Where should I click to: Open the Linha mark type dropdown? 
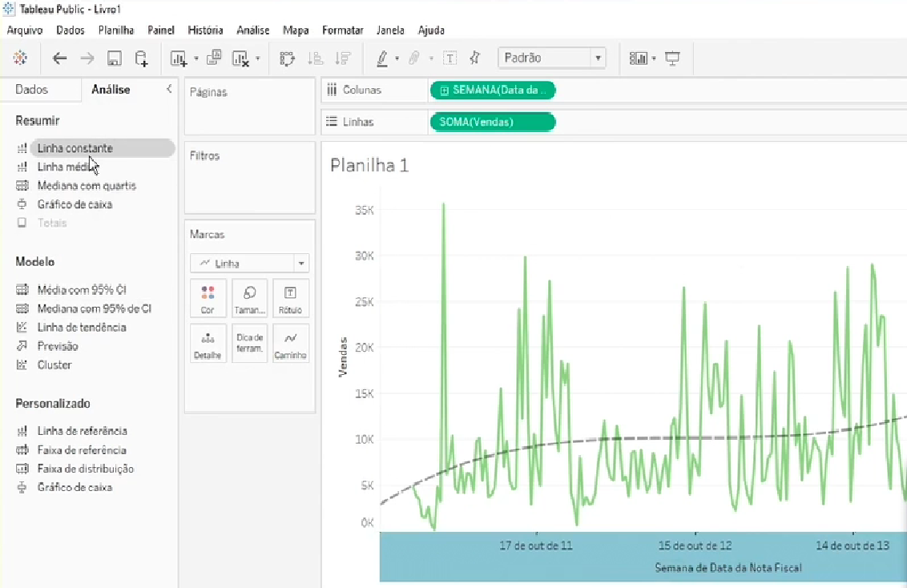click(300, 263)
